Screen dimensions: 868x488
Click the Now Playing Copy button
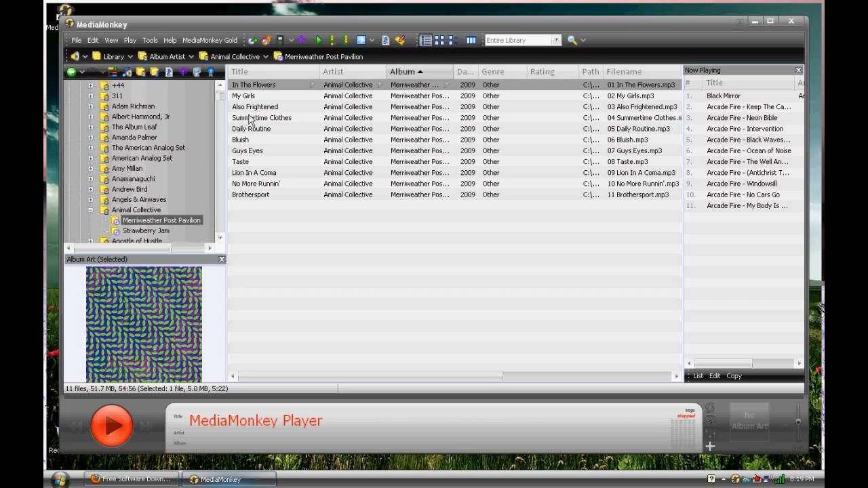tap(734, 376)
